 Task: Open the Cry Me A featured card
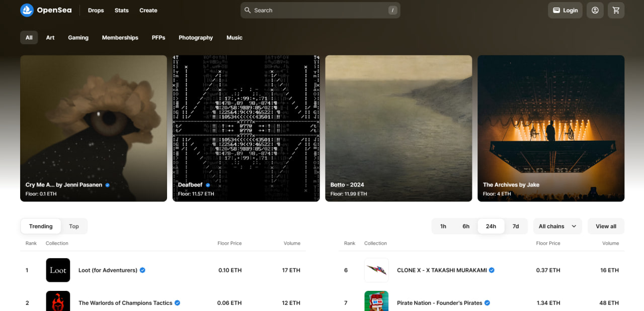(94, 128)
